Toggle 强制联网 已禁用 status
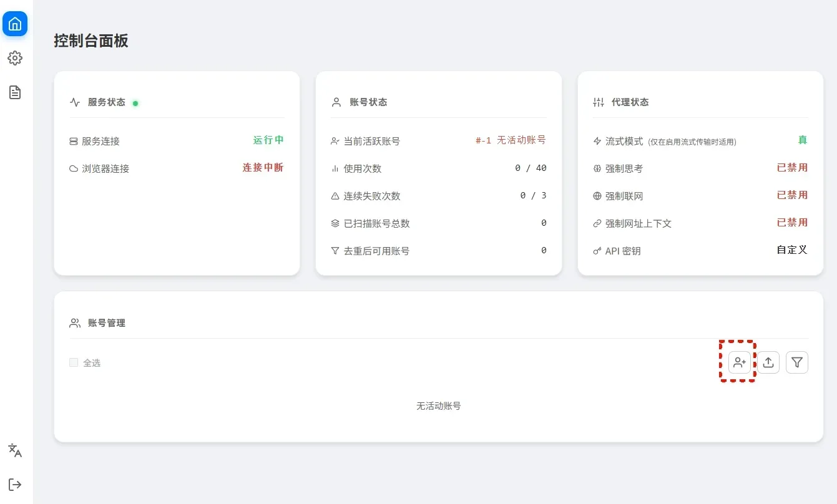This screenshot has height=504, width=837. 792,195
